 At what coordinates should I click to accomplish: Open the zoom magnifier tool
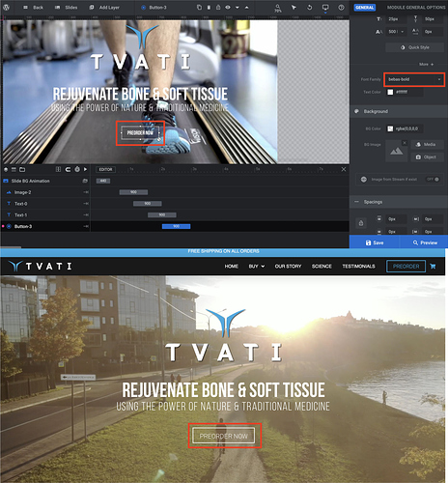click(277, 8)
